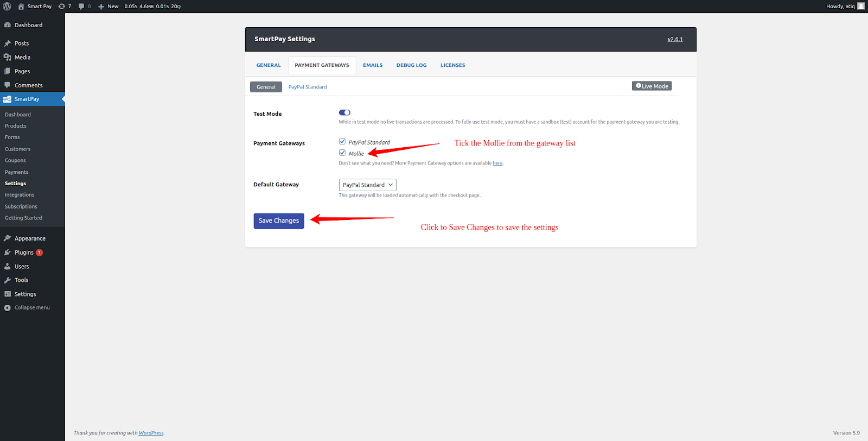Click the Collapse menu arrow icon

tap(8, 308)
